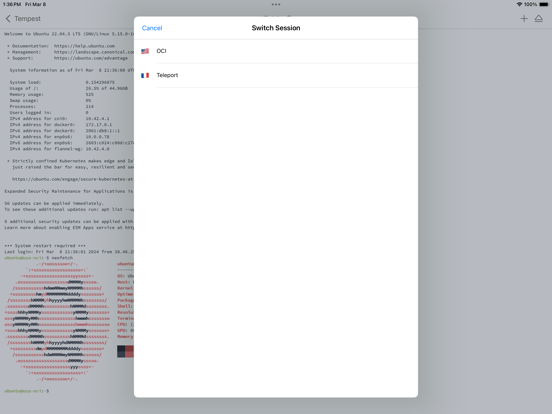This screenshot has height=414, width=552.
Task: Click the Ubuntu ASCII logo art
Action: pos(57,321)
